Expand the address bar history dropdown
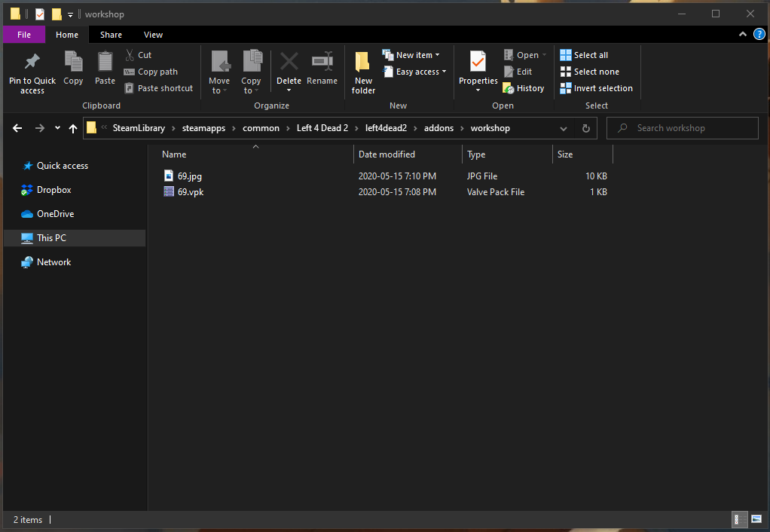The image size is (770, 532). point(564,129)
